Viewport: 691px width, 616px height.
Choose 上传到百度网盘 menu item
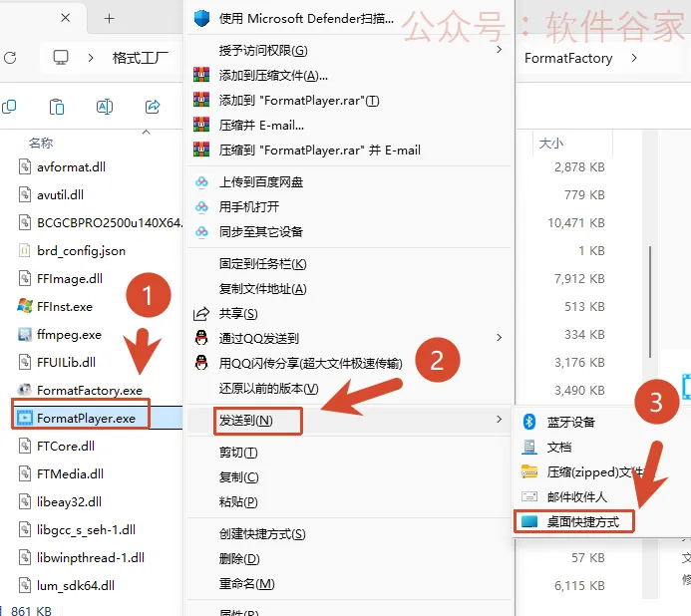pos(349,181)
